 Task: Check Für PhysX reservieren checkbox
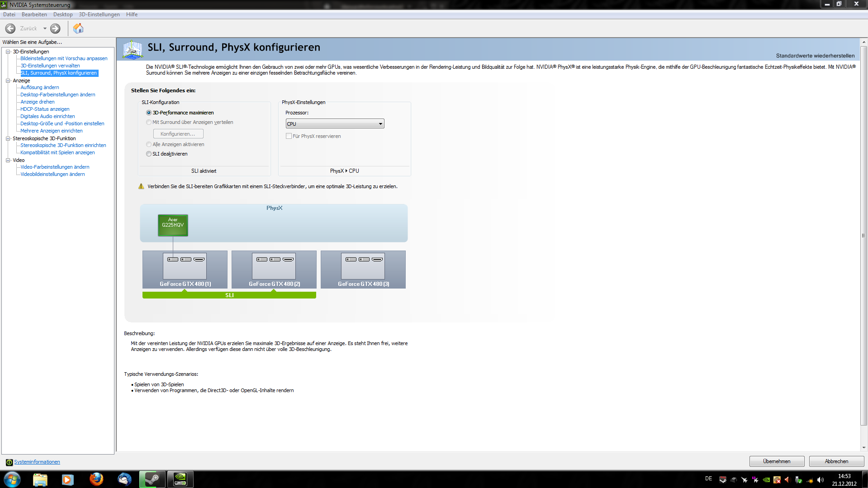[x=289, y=136]
